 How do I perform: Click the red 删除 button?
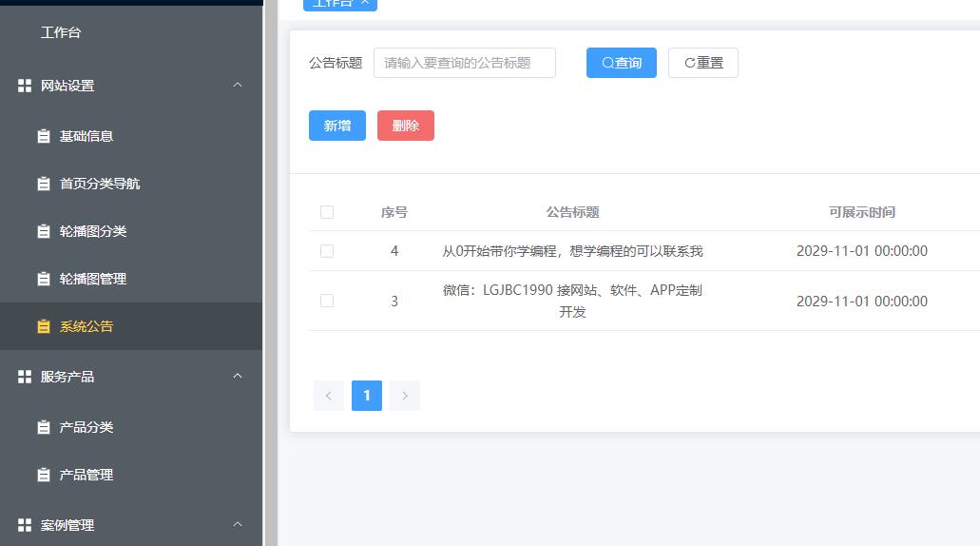coord(406,126)
